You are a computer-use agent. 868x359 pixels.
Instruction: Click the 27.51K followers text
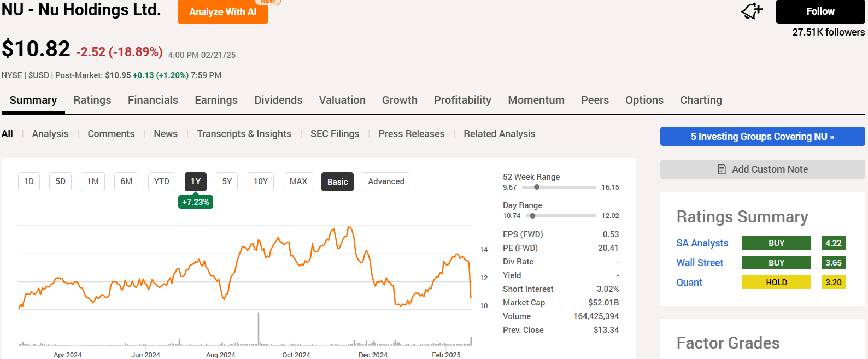829,32
